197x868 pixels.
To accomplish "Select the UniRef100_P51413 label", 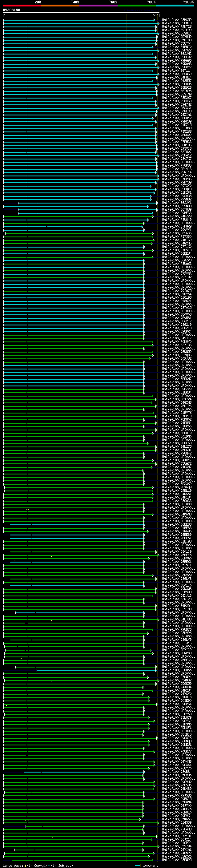I will (x=177, y=169).
